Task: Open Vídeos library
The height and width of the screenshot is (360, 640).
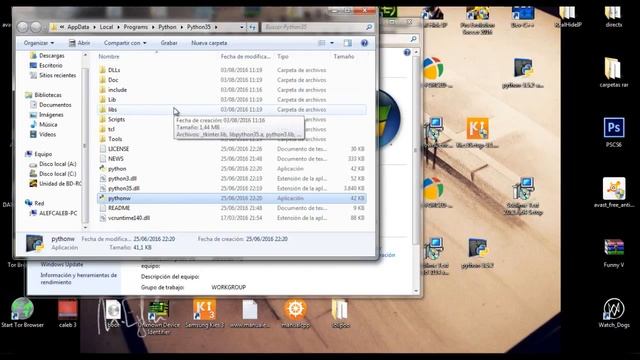Action: 47,134
